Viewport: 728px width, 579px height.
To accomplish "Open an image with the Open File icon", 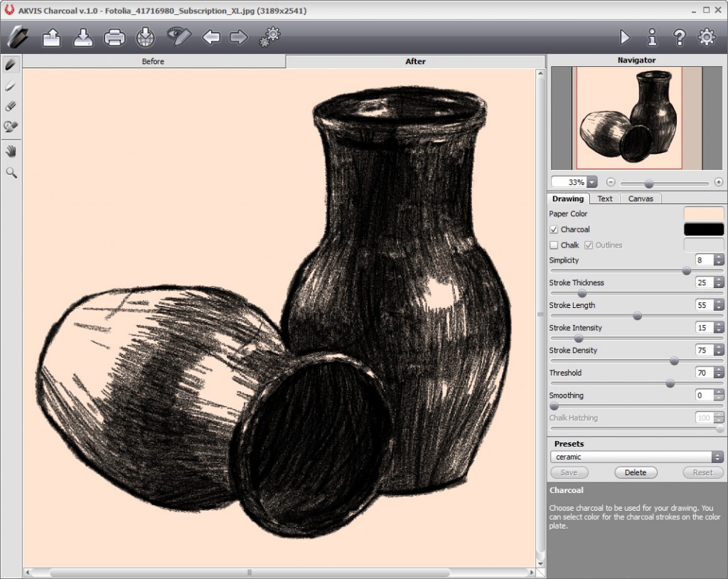I will click(51, 36).
